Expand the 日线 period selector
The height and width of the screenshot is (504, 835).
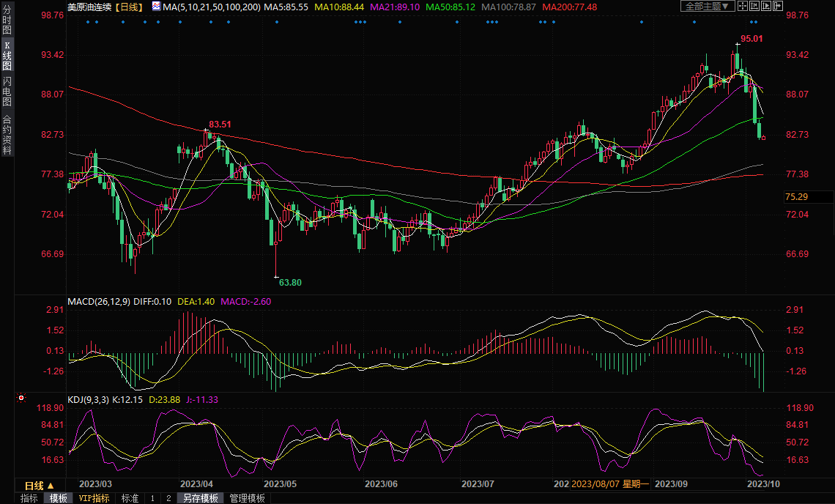point(40,486)
